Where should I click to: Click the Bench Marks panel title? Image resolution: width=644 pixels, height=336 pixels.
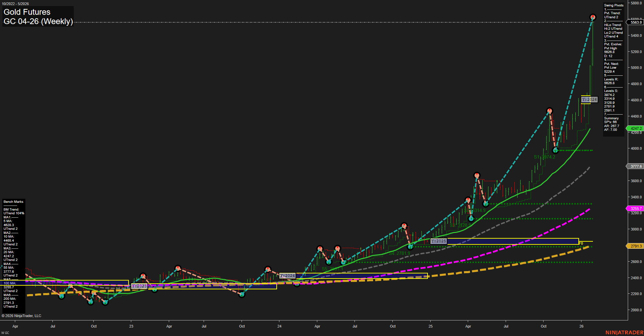tap(13, 201)
